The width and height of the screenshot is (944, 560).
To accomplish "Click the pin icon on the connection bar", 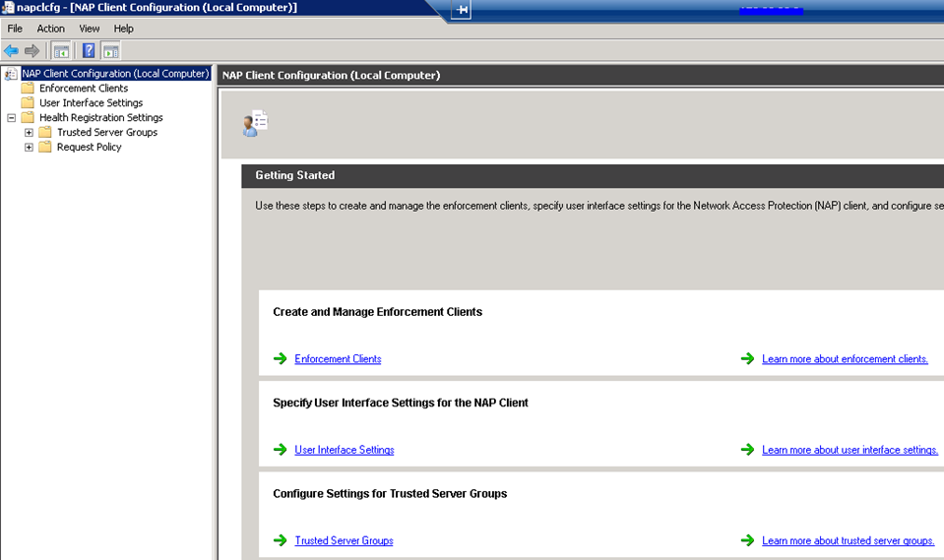I will click(461, 10).
